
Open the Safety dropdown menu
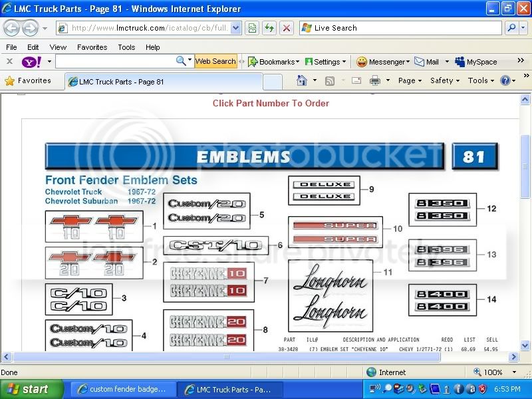click(444, 80)
